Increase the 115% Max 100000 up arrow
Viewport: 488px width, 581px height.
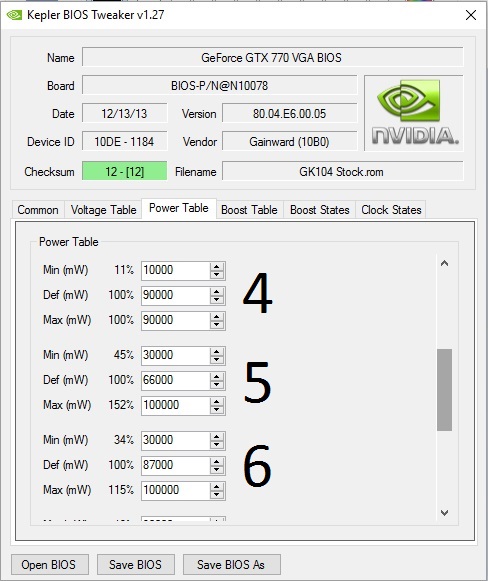pyautogui.click(x=217, y=486)
